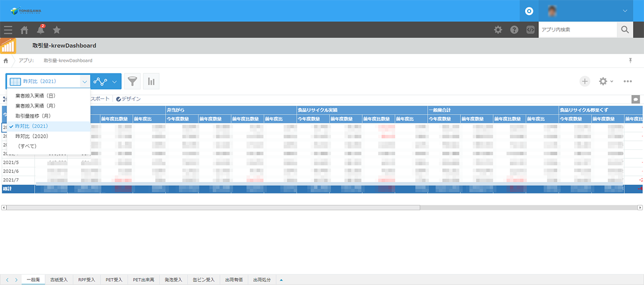Expand the graph view dropdown arrow
644x285 pixels.
(x=115, y=81)
